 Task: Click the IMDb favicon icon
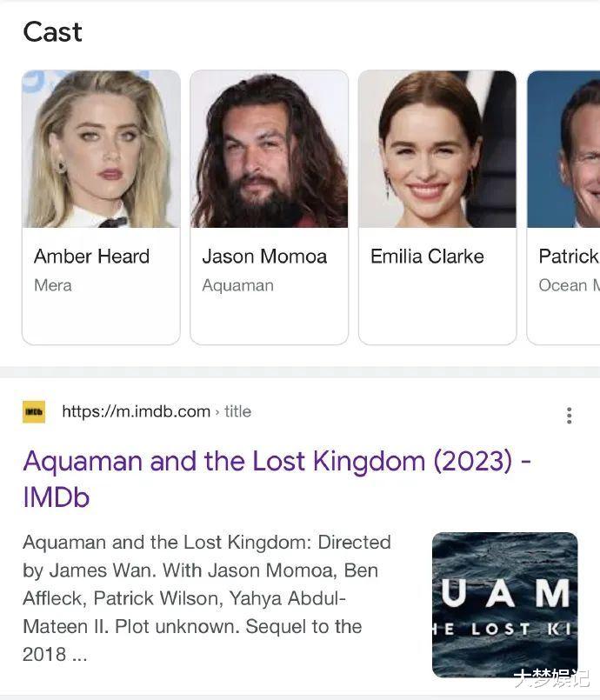pos(35,411)
